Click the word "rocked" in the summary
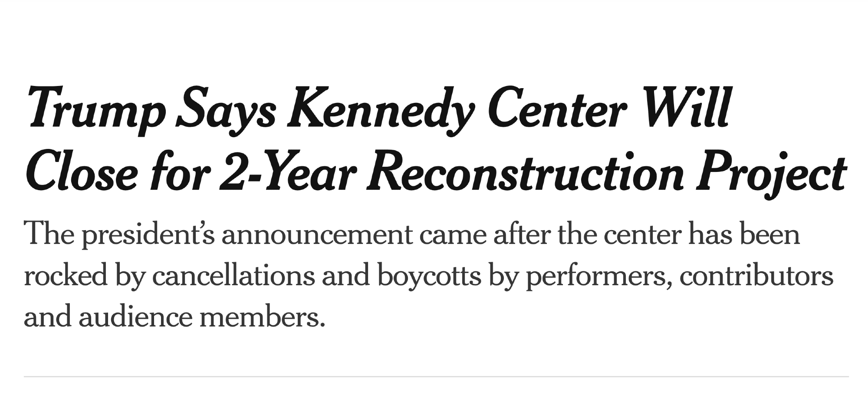Viewport: 868px width, 399px height. (x=66, y=276)
